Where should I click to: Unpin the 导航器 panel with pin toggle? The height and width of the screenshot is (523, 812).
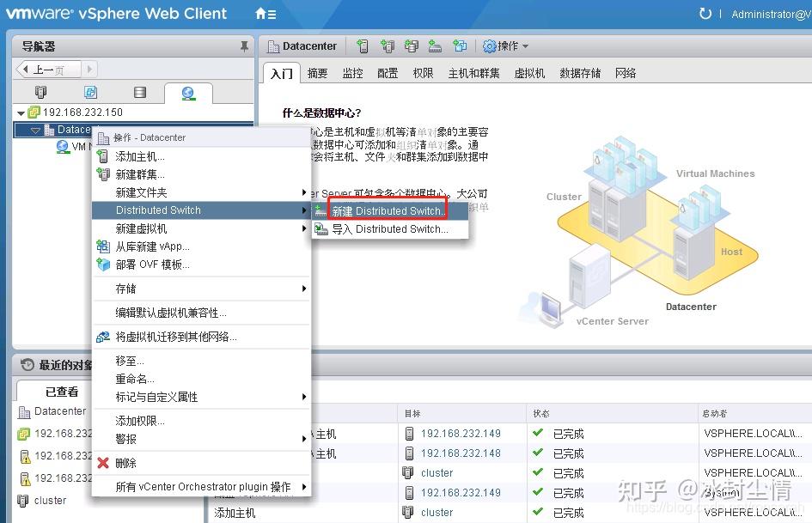pyautogui.click(x=244, y=46)
